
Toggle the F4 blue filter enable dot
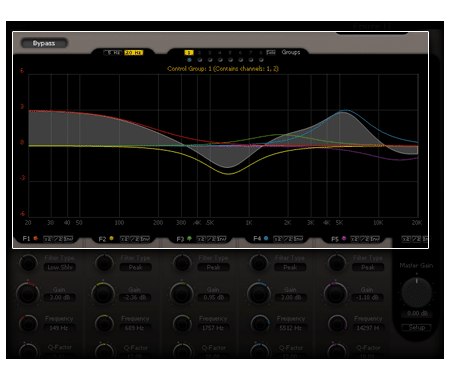pyautogui.click(x=266, y=238)
